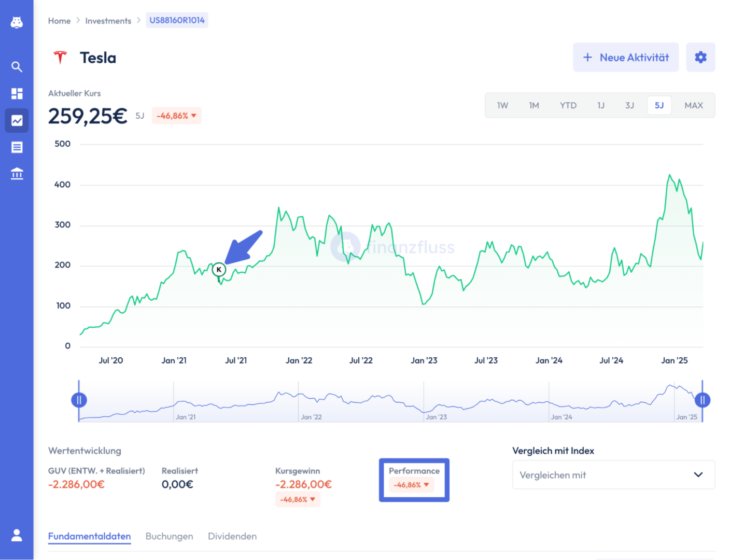Open user profile icon at sidebar bottom

(x=17, y=535)
